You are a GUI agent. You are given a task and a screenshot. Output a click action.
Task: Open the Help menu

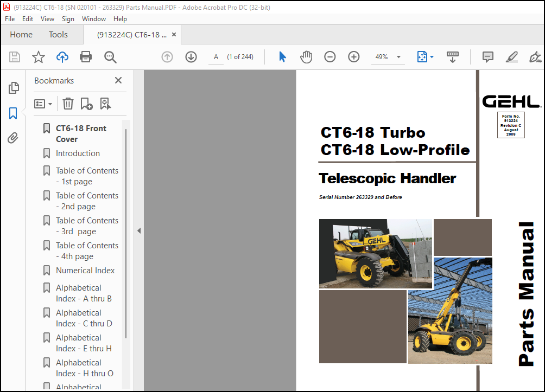pyautogui.click(x=120, y=19)
